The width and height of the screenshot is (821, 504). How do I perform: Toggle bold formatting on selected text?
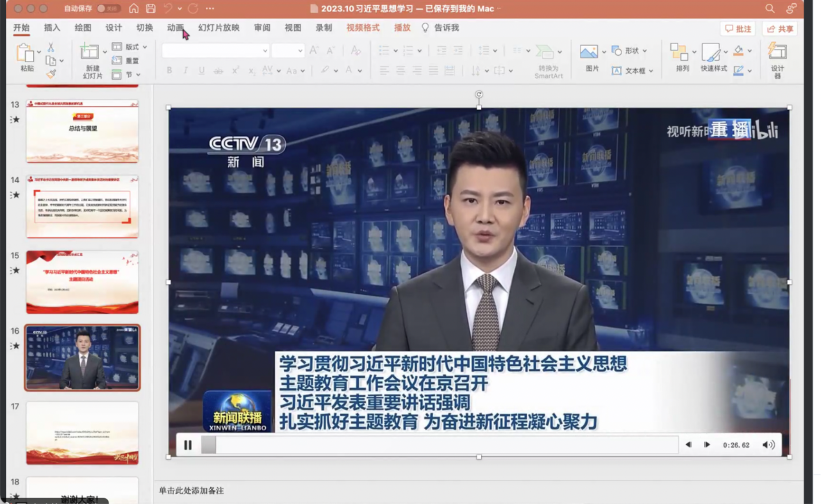168,70
